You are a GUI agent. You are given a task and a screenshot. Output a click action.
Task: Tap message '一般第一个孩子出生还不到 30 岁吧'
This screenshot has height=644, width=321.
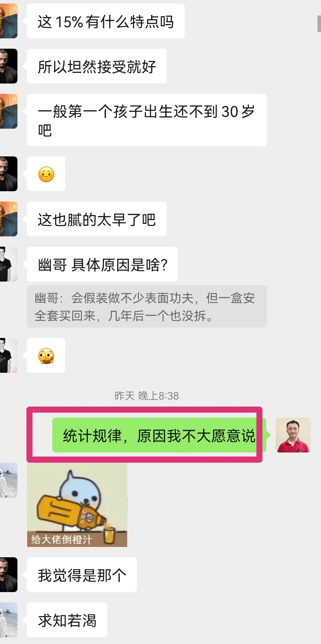[147, 120]
